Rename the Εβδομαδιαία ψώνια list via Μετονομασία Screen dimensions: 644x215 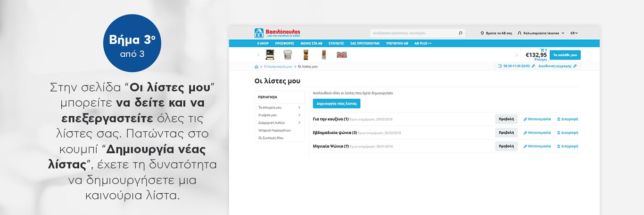[x=537, y=133]
